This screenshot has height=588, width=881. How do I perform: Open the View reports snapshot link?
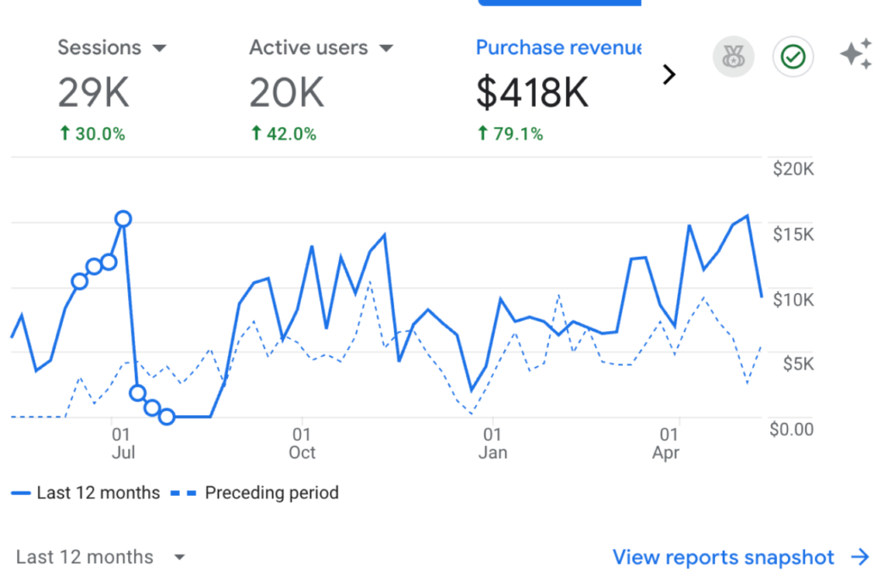click(x=723, y=558)
